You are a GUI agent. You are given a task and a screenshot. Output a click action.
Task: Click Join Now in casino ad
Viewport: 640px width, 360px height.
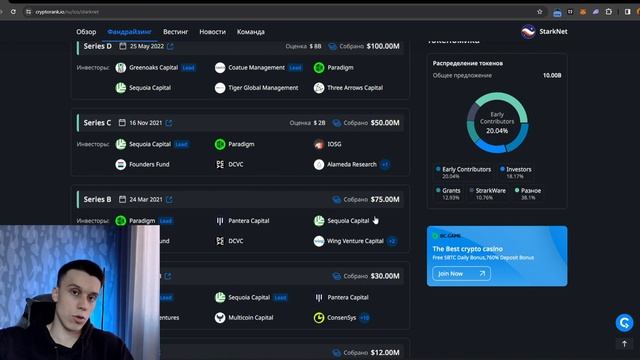[x=461, y=273]
